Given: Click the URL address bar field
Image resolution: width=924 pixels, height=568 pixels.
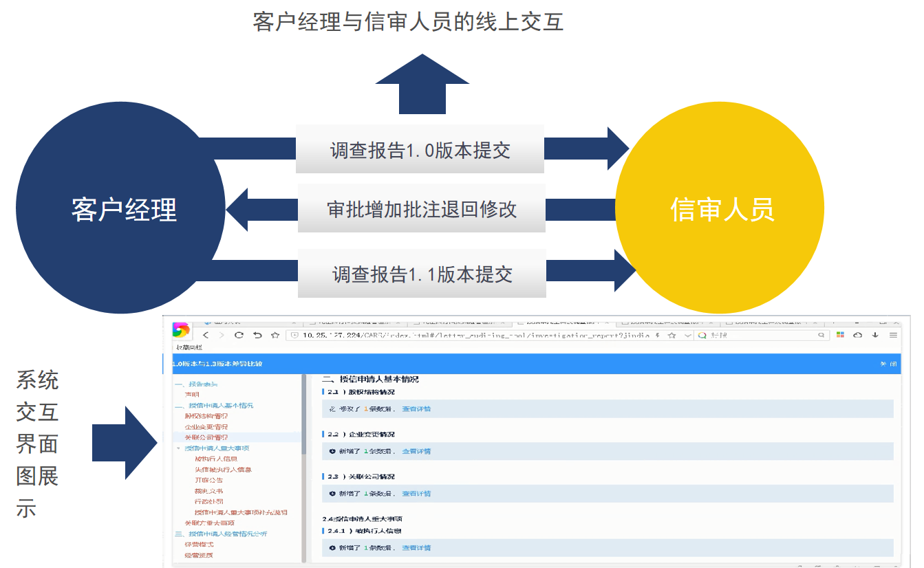Looking at the screenshot, I should (489, 336).
